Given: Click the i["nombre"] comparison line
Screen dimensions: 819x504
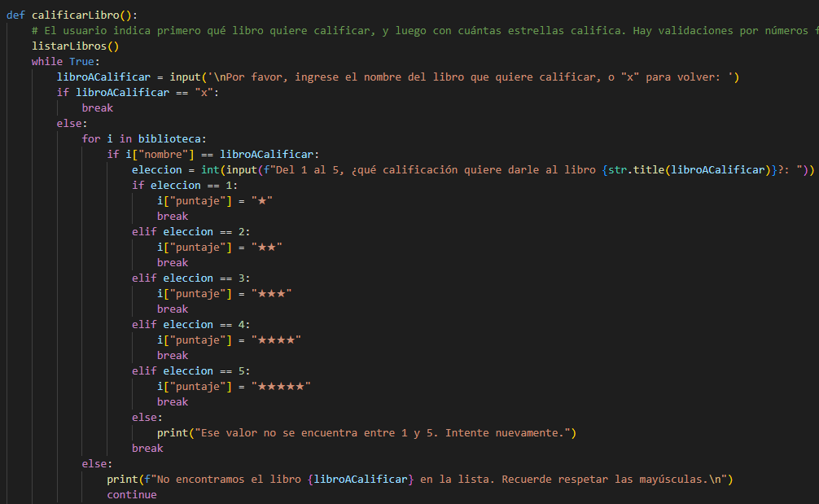Looking at the screenshot, I should coord(212,154).
